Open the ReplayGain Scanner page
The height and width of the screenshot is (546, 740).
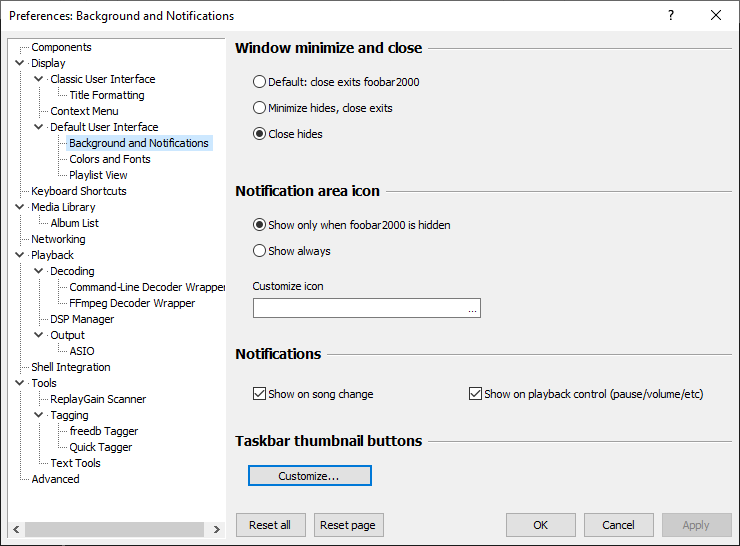98,399
